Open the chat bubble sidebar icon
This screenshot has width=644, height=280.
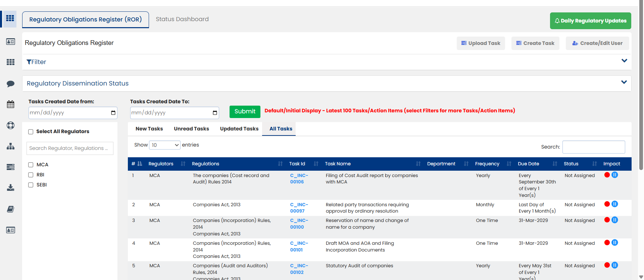tap(10, 83)
